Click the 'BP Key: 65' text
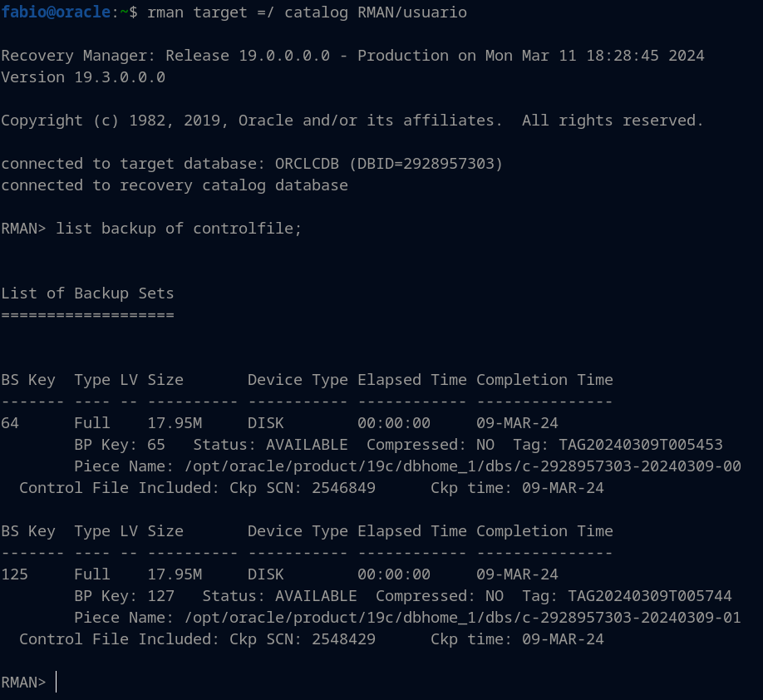763x700 pixels. [x=124, y=445]
